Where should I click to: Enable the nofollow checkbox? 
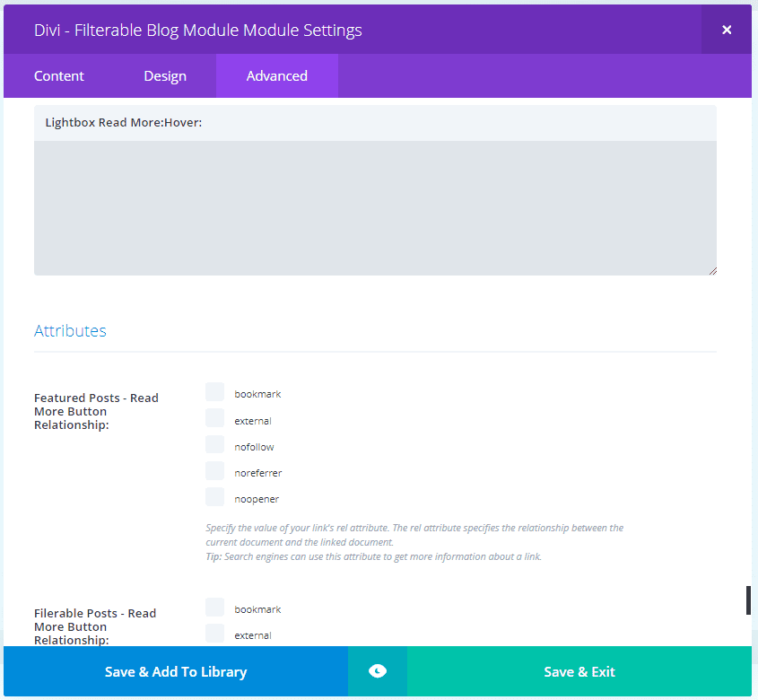pyautogui.click(x=214, y=444)
